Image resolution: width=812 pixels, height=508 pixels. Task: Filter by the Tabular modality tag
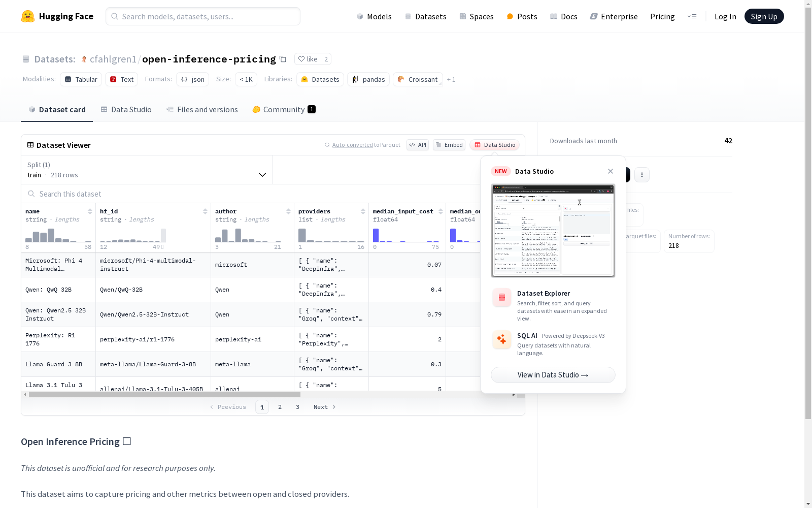click(x=81, y=79)
